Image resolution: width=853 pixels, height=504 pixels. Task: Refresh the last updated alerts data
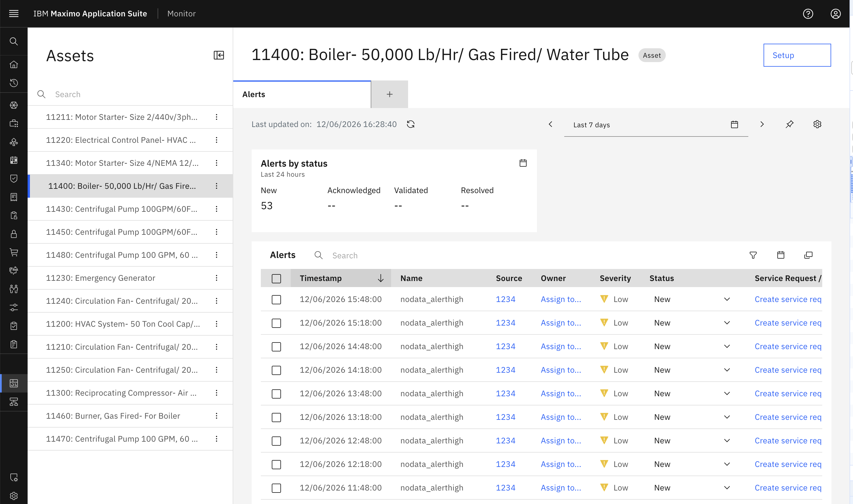tap(410, 124)
